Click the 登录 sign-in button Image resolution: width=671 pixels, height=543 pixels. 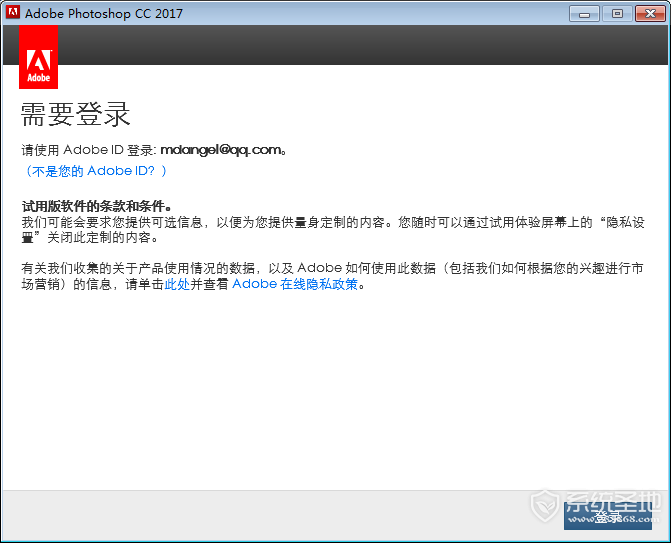point(608,516)
